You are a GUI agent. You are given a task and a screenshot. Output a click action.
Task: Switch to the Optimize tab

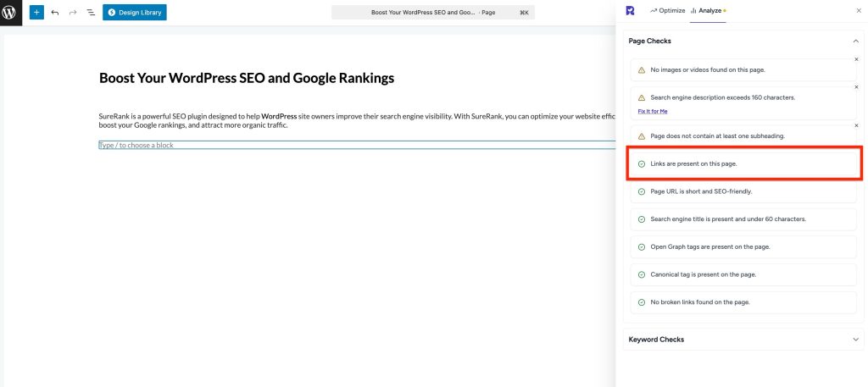click(667, 10)
